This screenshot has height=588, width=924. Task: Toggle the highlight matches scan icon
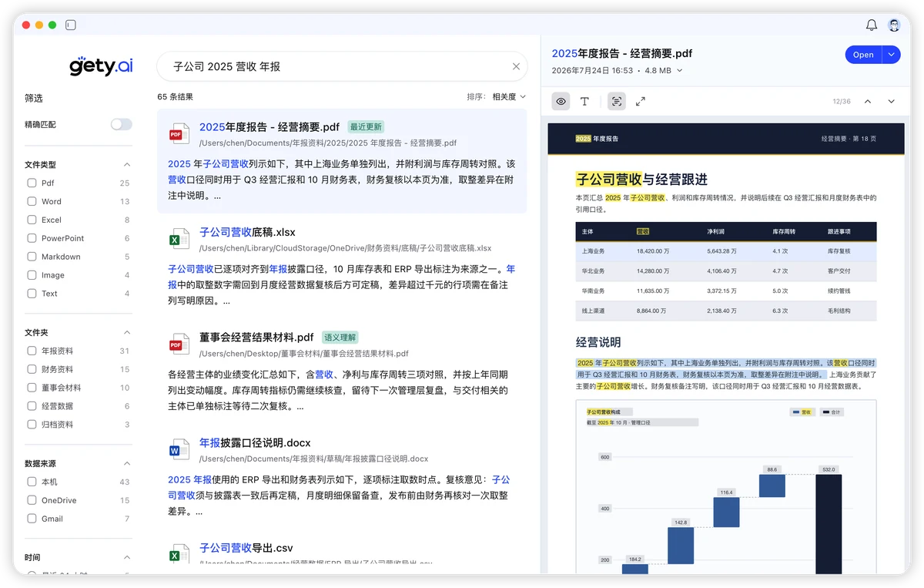[x=616, y=101]
